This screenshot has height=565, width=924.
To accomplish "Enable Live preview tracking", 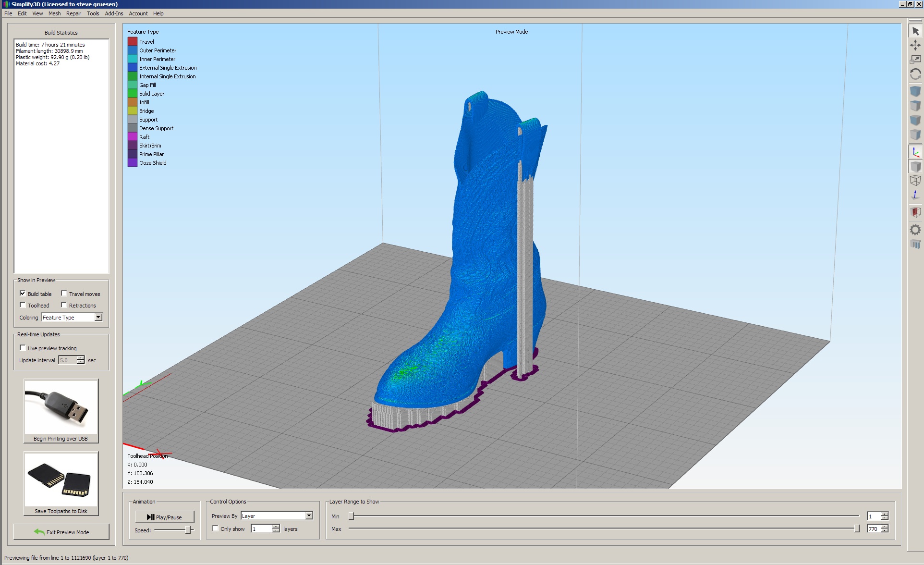I will coord(23,348).
